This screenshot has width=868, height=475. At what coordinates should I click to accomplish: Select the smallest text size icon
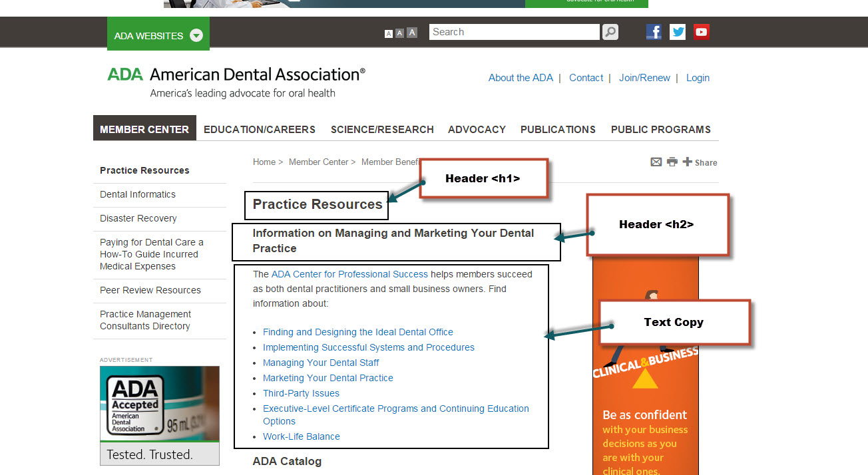coord(389,34)
